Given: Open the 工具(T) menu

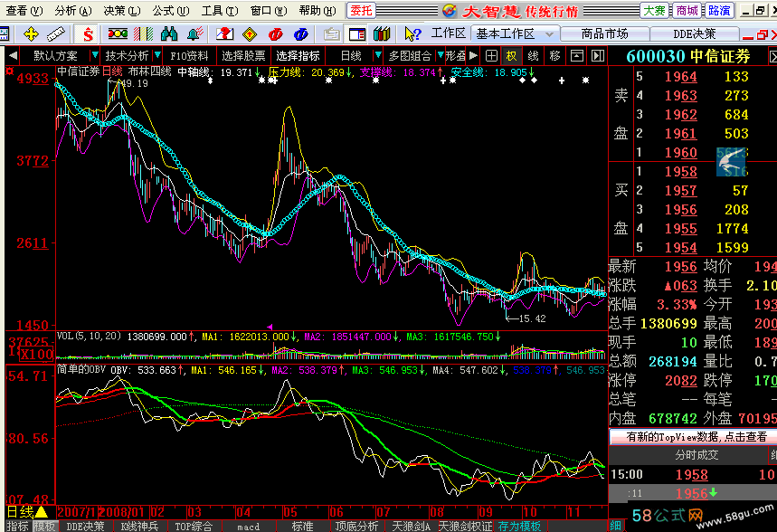Looking at the screenshot, I should (x=220, y=11).
